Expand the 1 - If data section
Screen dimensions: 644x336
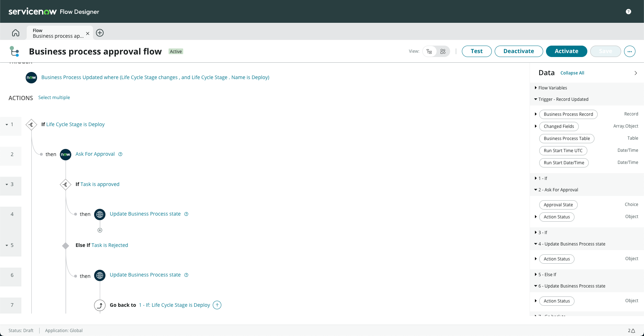click(x=536, y=179)
